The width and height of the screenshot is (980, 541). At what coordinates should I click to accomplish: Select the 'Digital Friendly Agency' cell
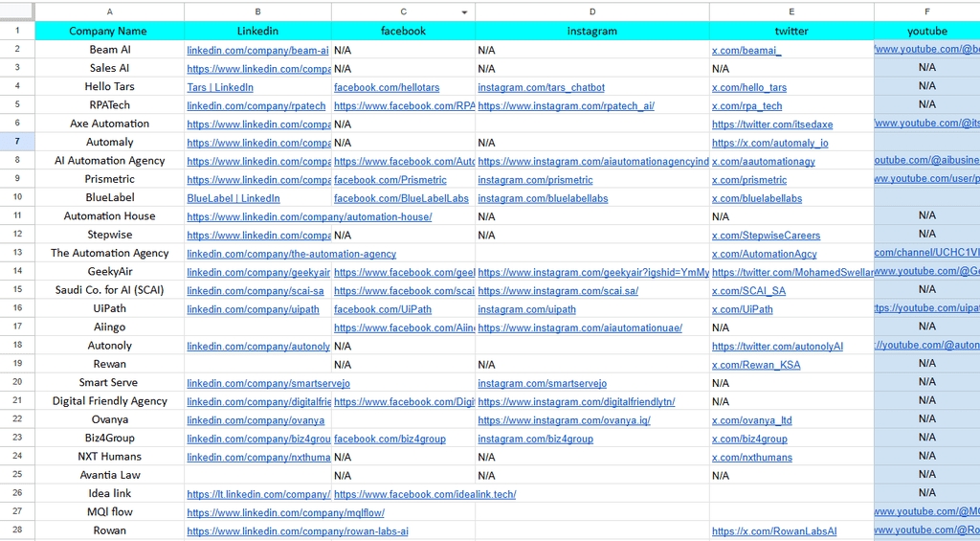pyautogui.click(x=109, y=401)
